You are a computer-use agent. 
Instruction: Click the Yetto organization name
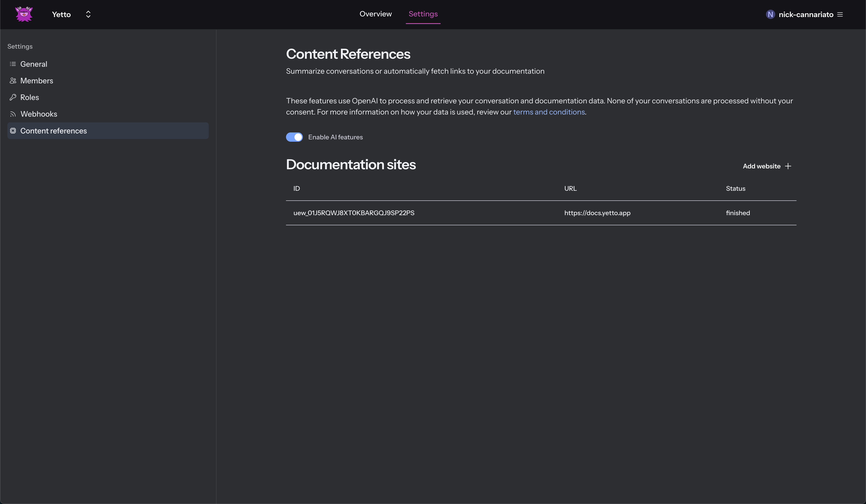pos(61,15)
